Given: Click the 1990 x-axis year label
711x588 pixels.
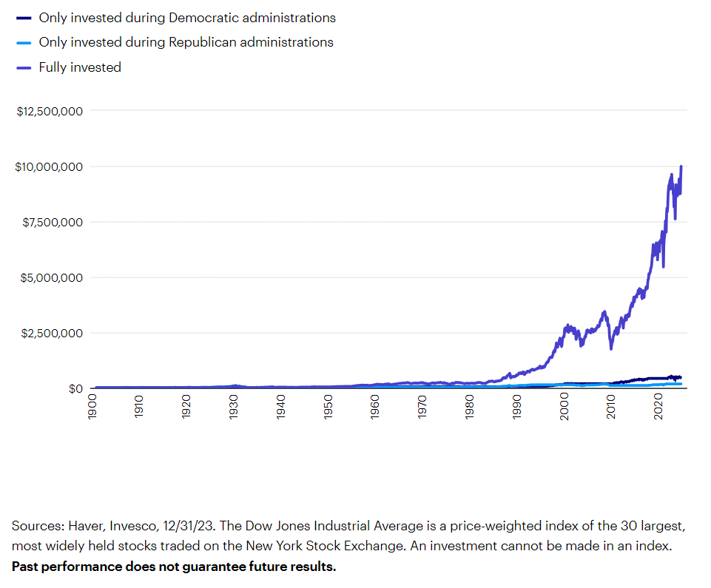Looking at the screenshot, I should pos(517,407).
